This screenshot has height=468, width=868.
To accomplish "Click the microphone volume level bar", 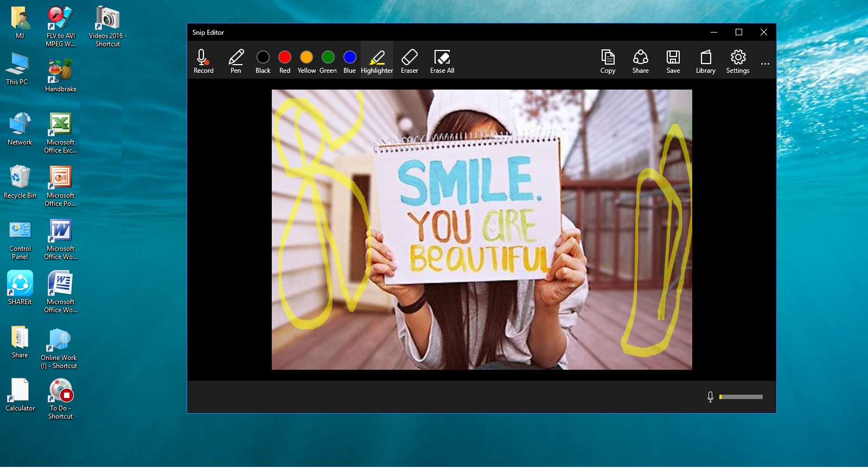I will tap(741, 397).
